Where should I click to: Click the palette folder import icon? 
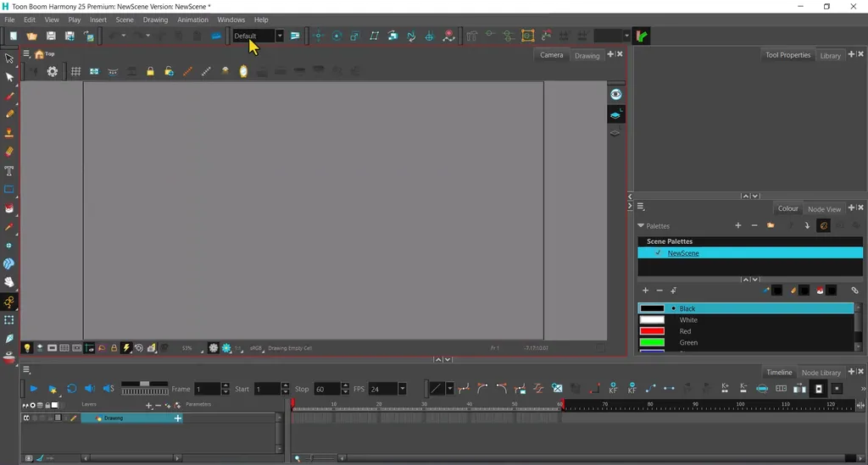(x=771, y=225)
